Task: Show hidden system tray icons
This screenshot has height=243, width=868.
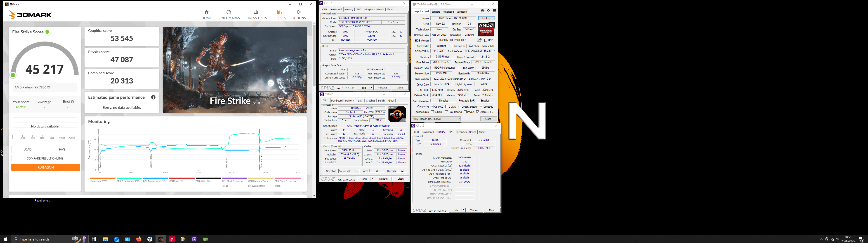Action: tap(821, 239)
